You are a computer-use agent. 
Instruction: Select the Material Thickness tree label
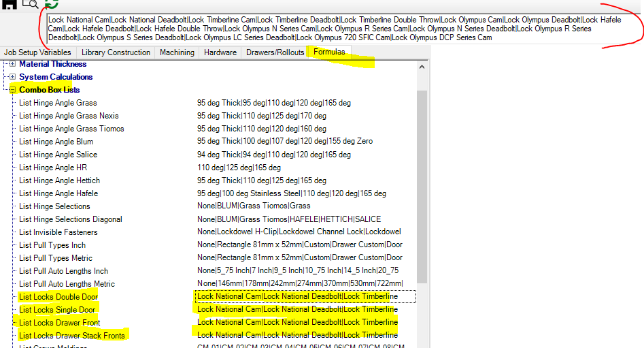(52, 64)
